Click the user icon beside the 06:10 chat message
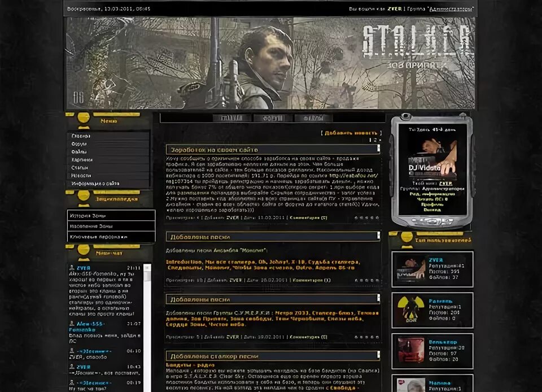The image size is (542, 392). (72, 351)
